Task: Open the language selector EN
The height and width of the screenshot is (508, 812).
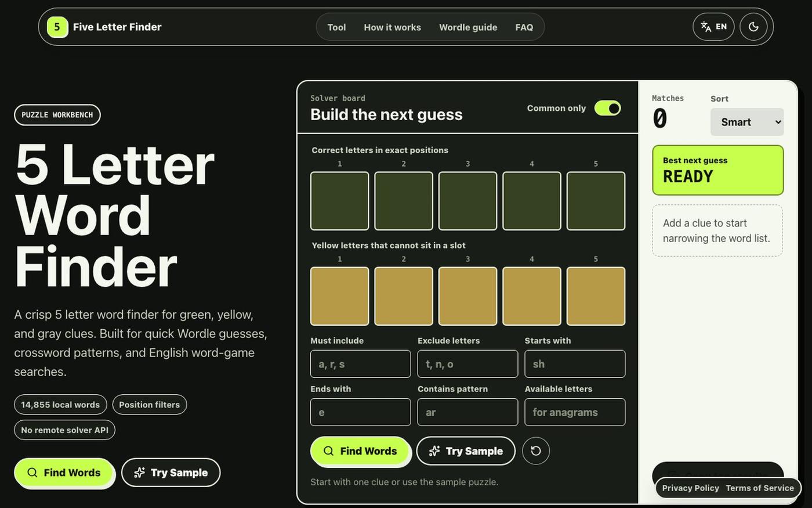Action: tap(713, 27)
